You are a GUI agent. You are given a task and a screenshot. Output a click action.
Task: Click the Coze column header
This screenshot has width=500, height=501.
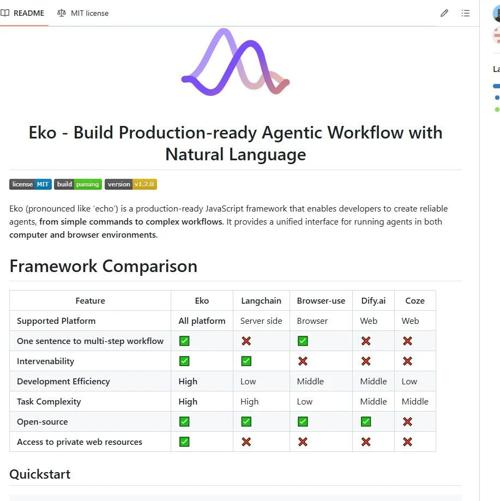415,301
